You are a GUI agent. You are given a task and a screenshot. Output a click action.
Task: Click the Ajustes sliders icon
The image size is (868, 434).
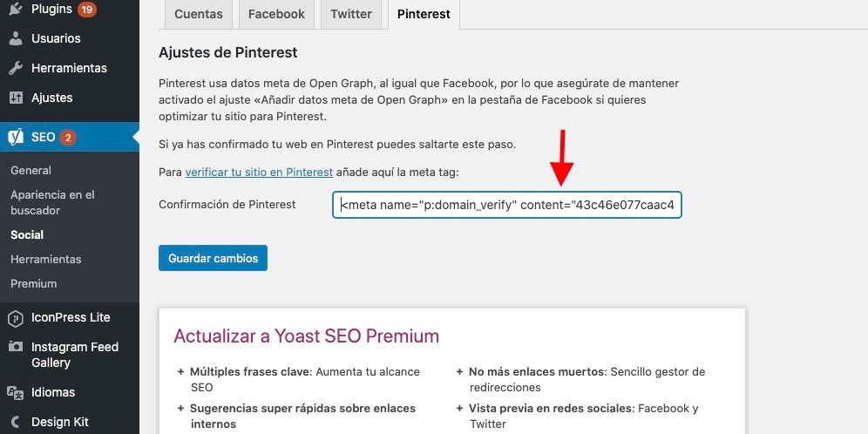pos(16,98)
